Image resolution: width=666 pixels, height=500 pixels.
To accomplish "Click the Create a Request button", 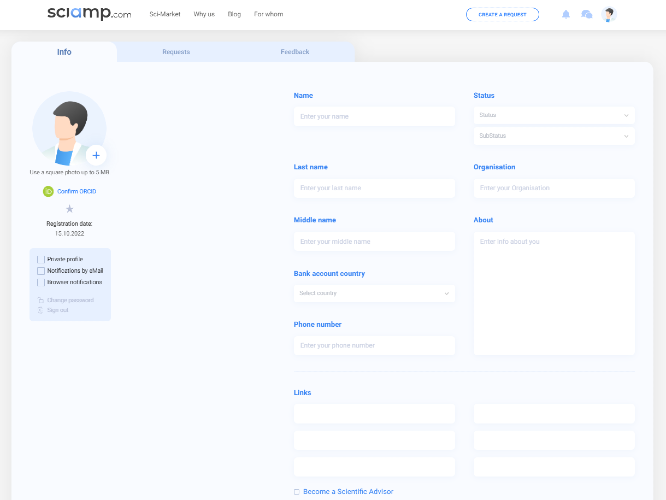I will 502,14.
